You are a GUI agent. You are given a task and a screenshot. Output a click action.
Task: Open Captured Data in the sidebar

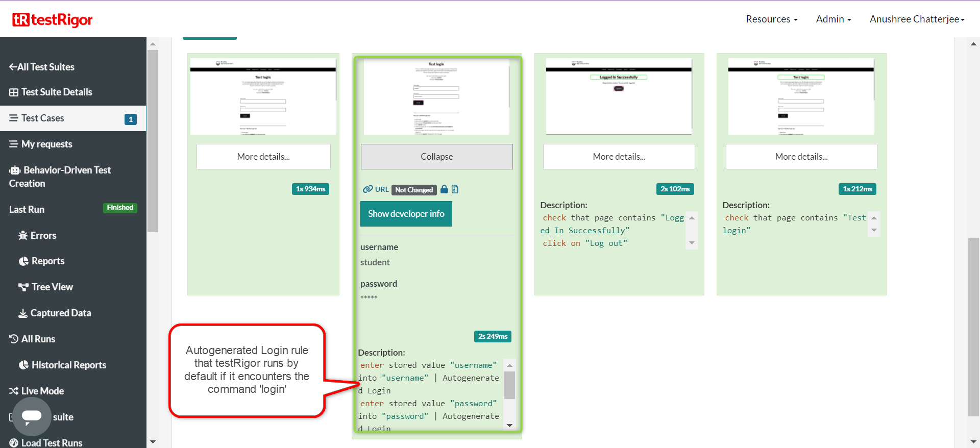(55, 313)
